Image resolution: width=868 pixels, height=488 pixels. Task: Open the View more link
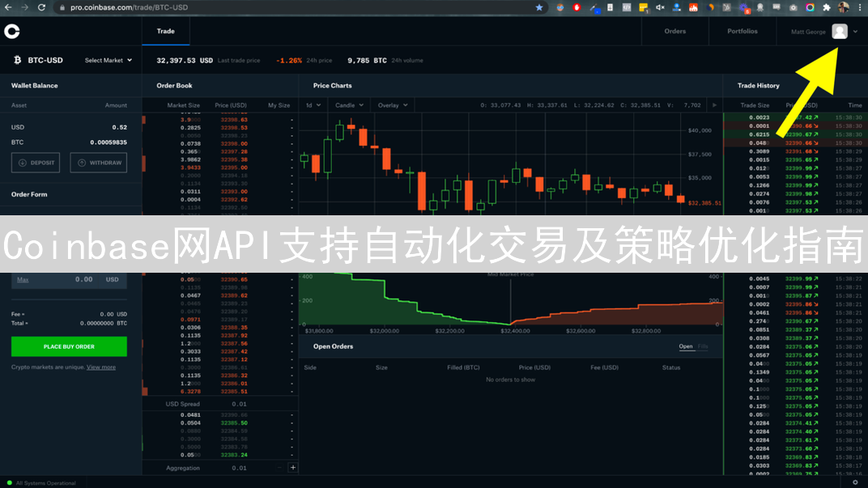100,367
